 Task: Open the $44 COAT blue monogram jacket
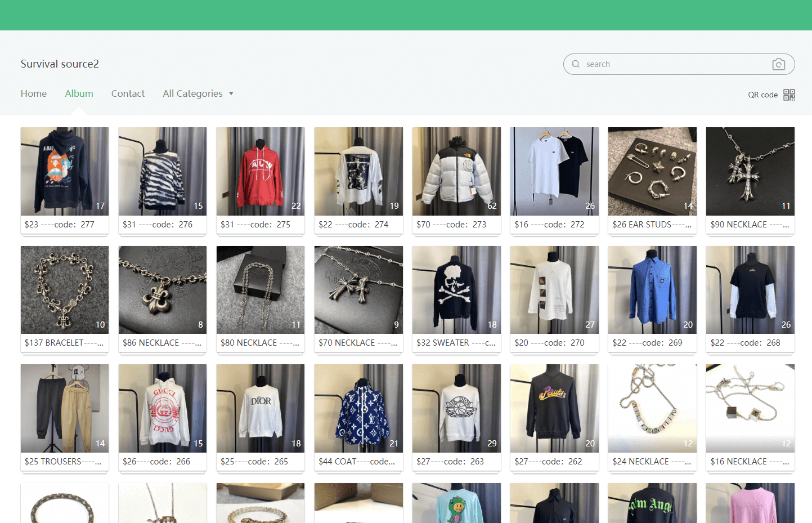point(358,408)
